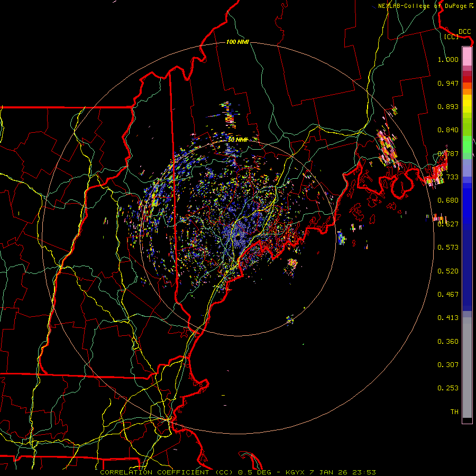
Task: Select the 1.000 value on the scale
Action: tap(448, 59)
